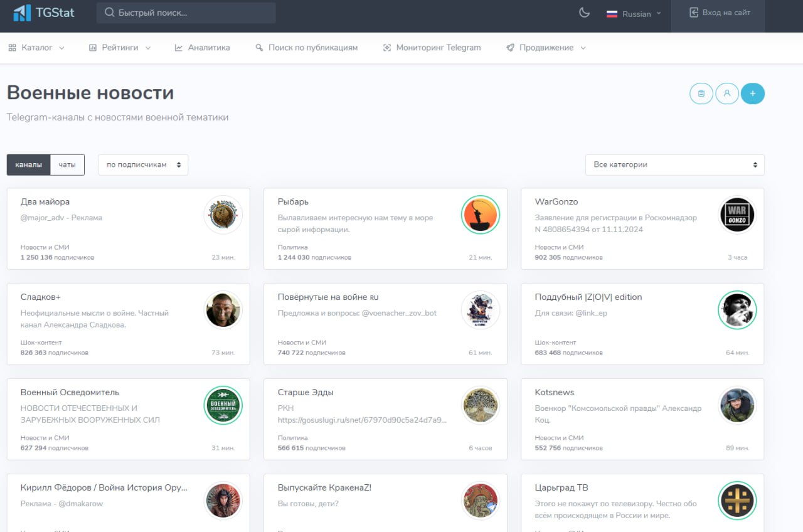Click the Каталог grid icon
Viewport: 803px width, 532px height.
[x=13, y=48]
